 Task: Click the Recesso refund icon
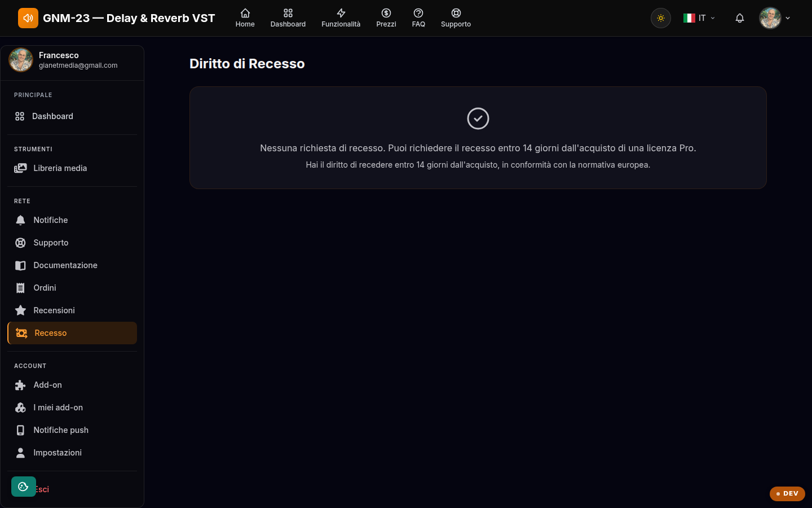coord(21,333)
